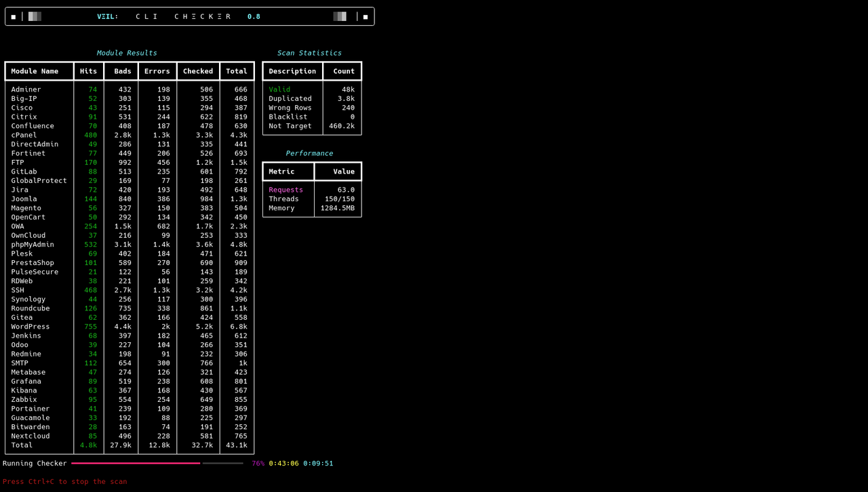Click the GlobalProtect module name
Viewport: 868px width, 492px height.
pyautogui.click(x=39, y=181)
